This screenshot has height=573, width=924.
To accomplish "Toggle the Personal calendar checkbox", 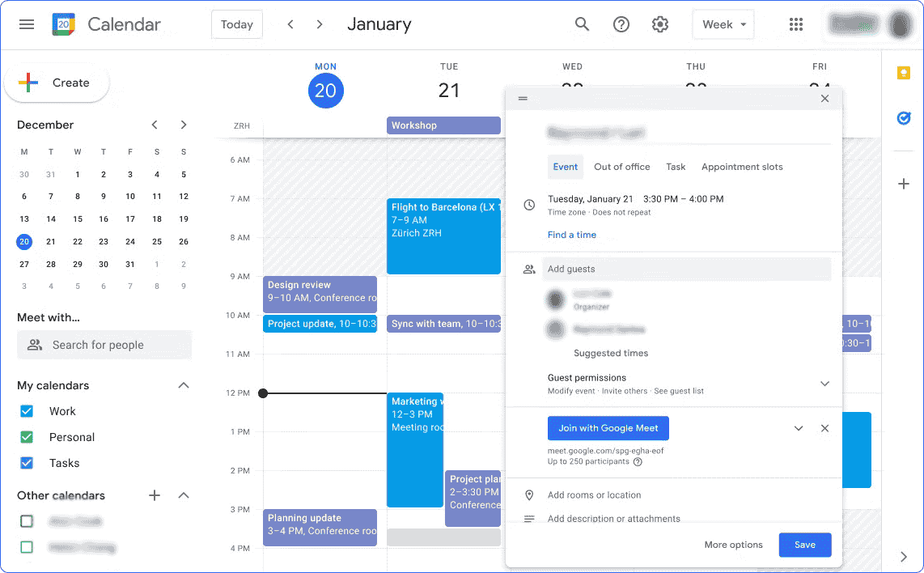I will coord(27,437).
